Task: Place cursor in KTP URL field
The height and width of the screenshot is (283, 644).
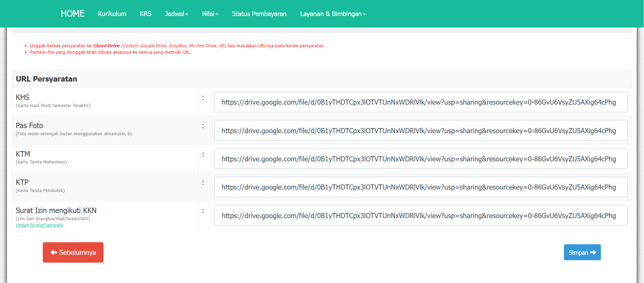Action: click(421, 187)
